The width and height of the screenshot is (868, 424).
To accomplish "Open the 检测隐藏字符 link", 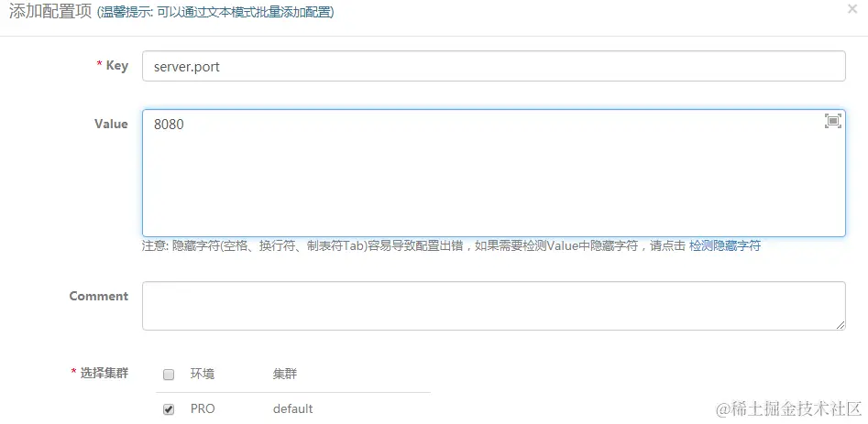I will [x=725, y=246].
